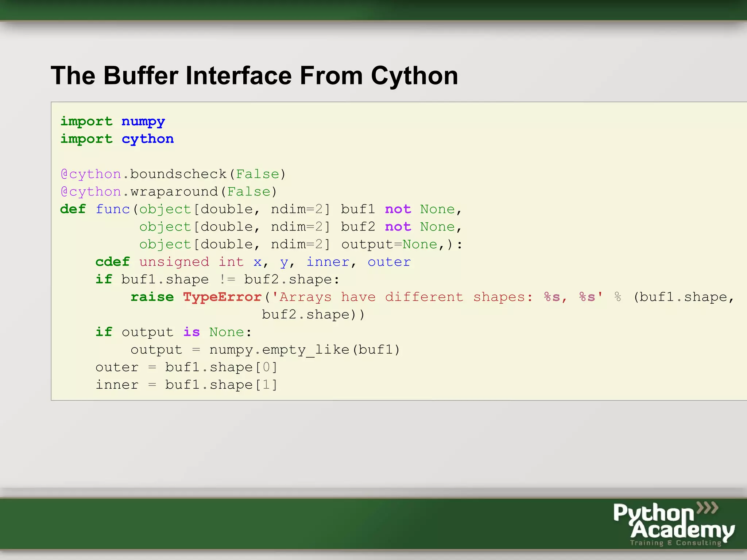Click the 'output = numpy.empty_like(buf1)' line
The width and height of the screenshot is (747, 560).
[x=265, y=349]
